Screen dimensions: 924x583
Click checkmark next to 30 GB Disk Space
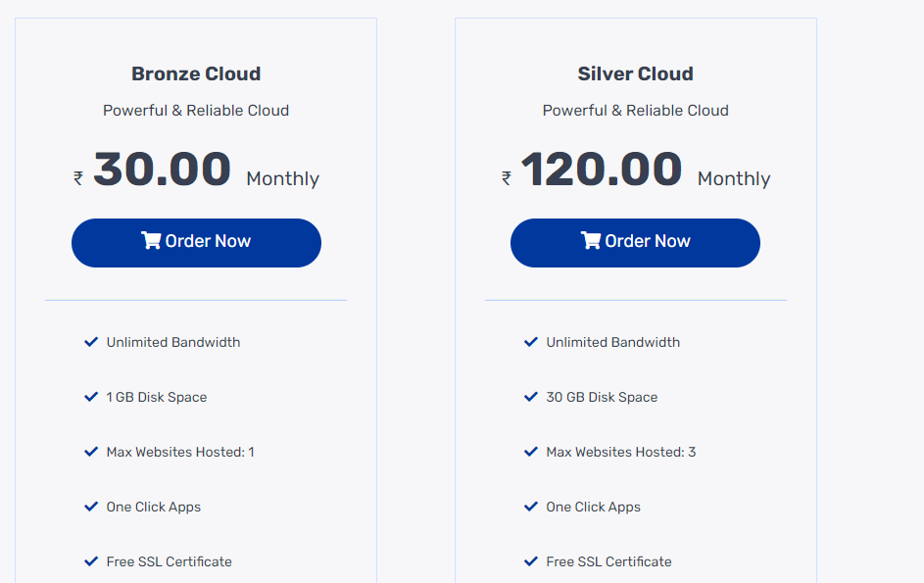531,397
